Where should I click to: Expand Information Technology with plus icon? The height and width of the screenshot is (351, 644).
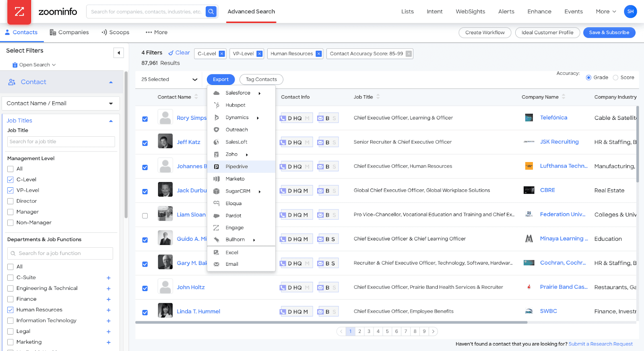[x=109, y=321]
